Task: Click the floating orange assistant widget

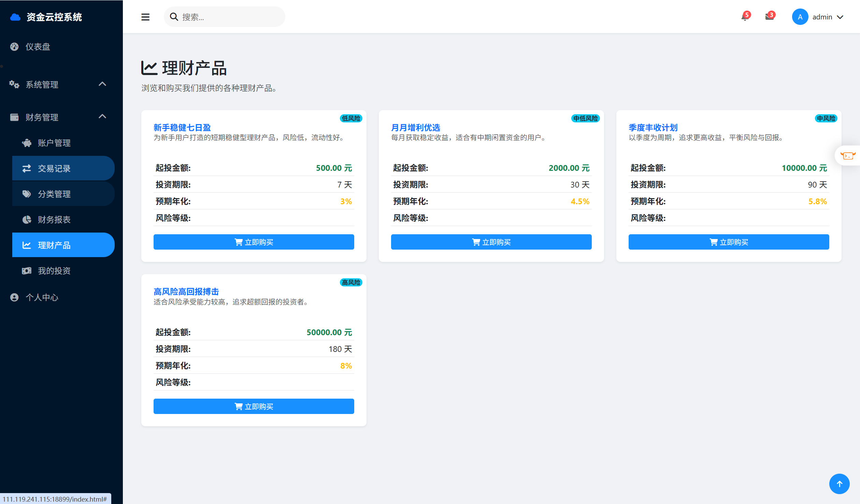Action: (x=847, y=156)
